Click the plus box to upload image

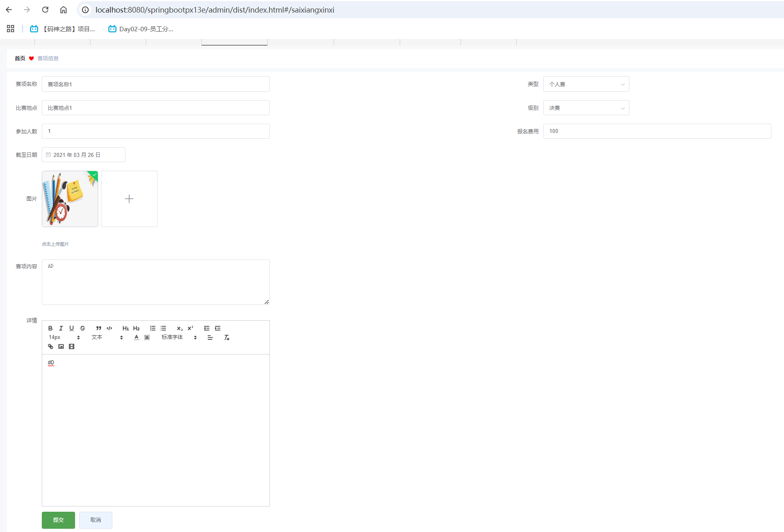point(129,199)
